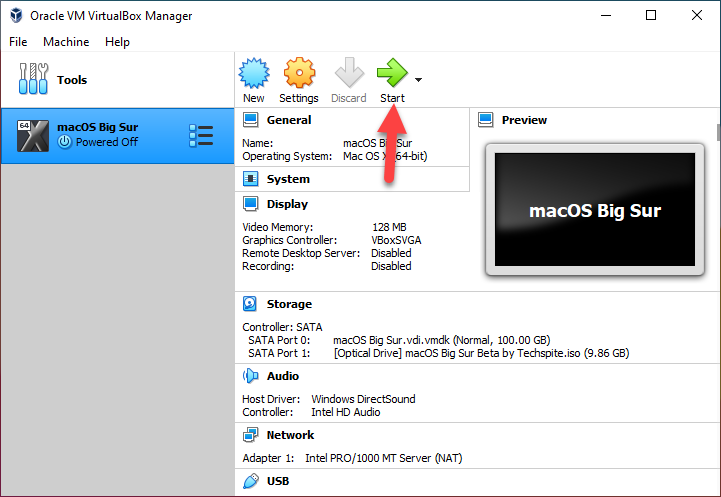The image size is (721, 497).
Task: Open the Help menu
Action: [117, 42]
